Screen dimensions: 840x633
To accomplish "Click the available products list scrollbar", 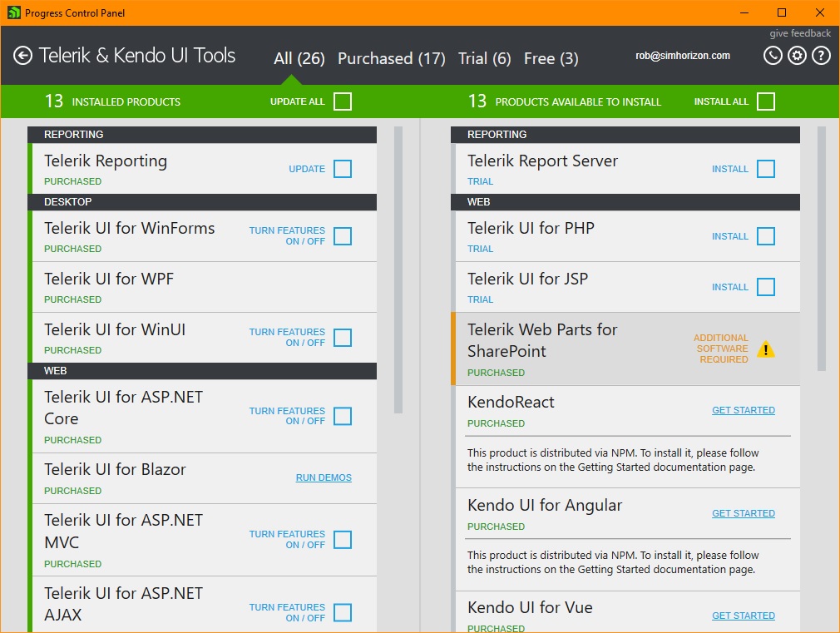I will pyautogui.click(x=821, y=249).
